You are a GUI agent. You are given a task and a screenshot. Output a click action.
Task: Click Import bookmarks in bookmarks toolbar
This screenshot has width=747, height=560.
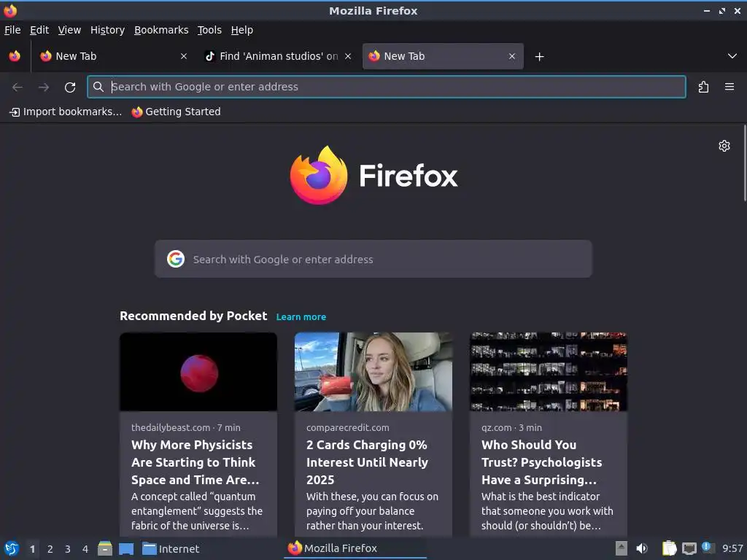tap(66, 112)
